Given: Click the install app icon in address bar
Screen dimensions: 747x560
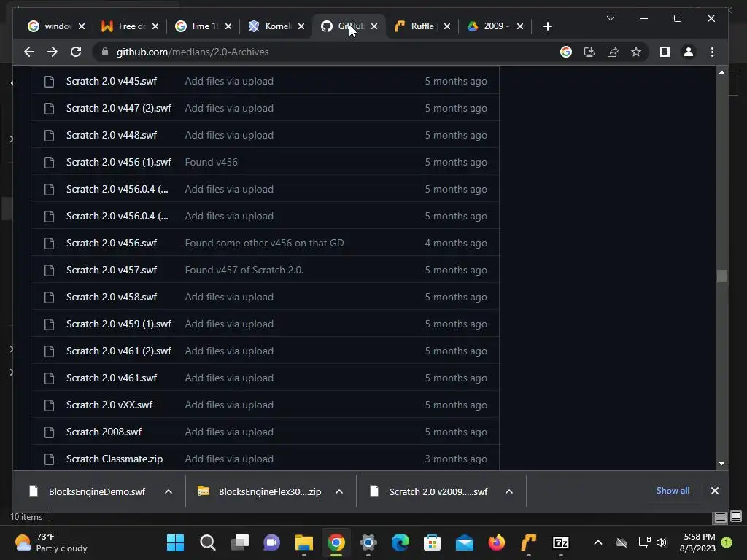Looking at the screenshot, I should (x=589, y=52).
